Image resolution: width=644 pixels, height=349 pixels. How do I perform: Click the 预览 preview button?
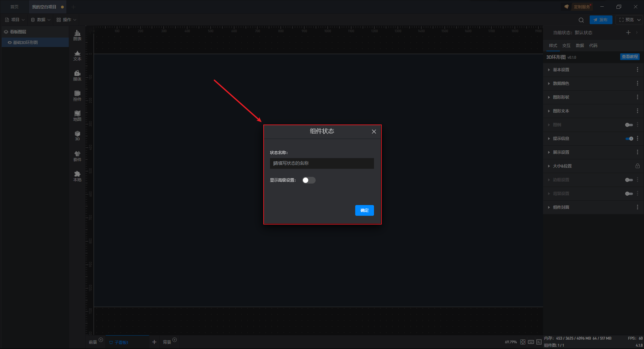tap(626, 20)
